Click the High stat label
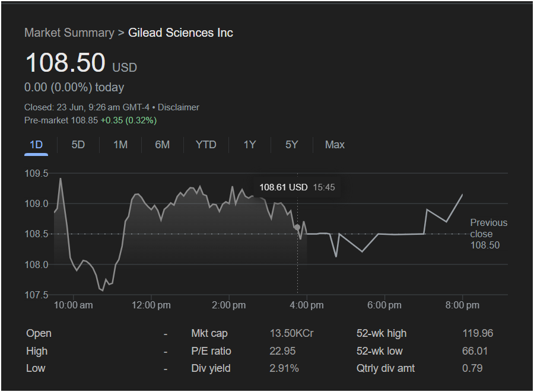This screenshot has height=392, width=534. 37,351
